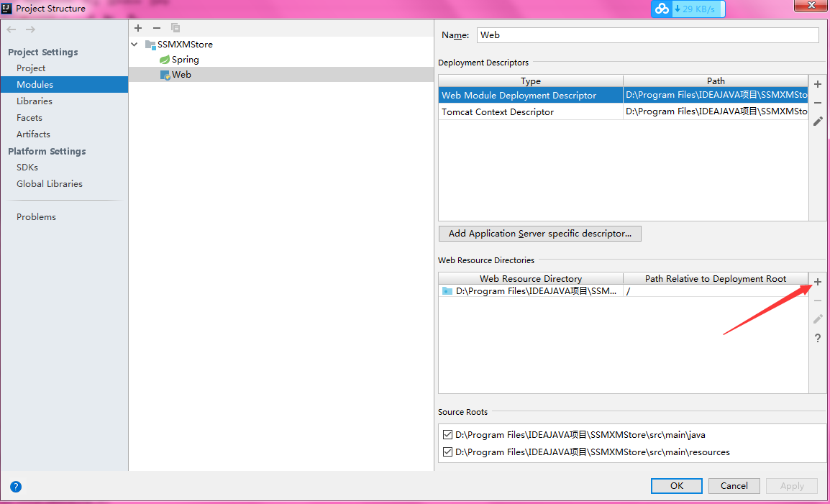Screen dimensions: 830x504
Task: Copy the selected module icon
Action: (x=175, y=28)
